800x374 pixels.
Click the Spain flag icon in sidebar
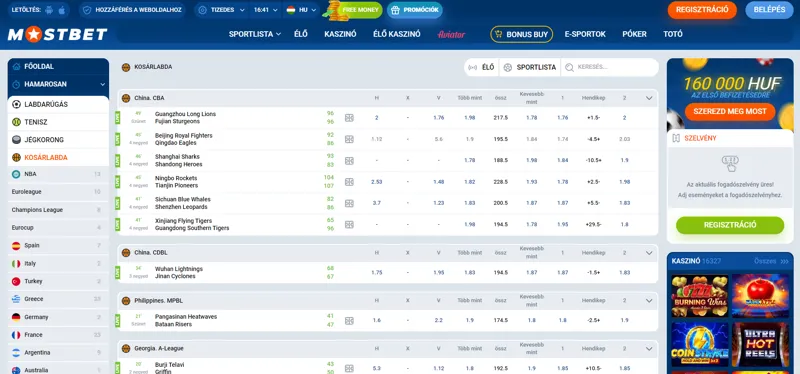[16, 245]
